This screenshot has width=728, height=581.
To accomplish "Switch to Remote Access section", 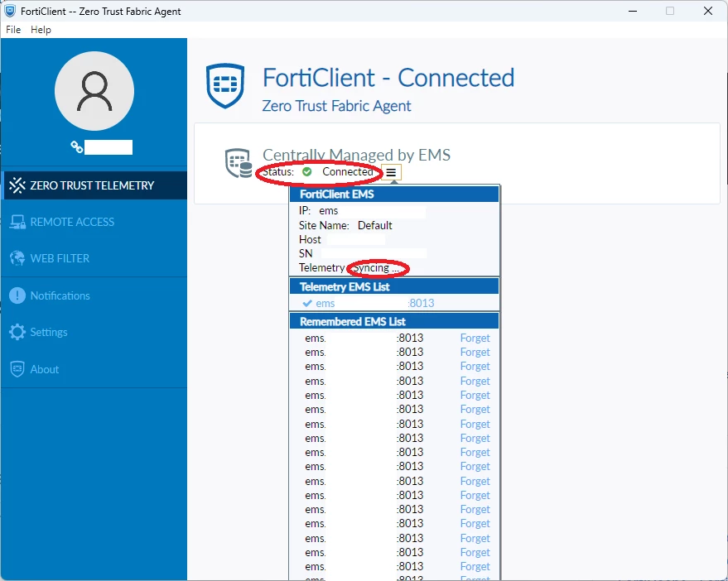I will 94,222.
